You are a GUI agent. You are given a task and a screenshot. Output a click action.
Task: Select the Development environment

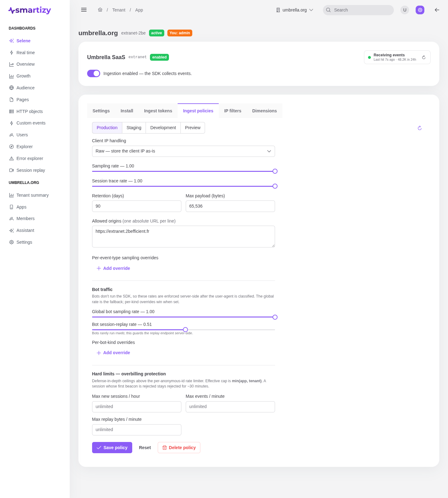tap(163, 128)
